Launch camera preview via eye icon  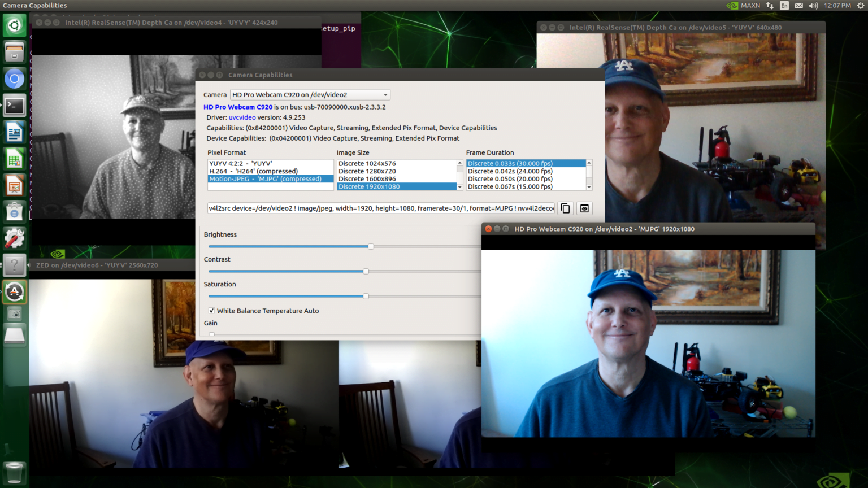584,208
